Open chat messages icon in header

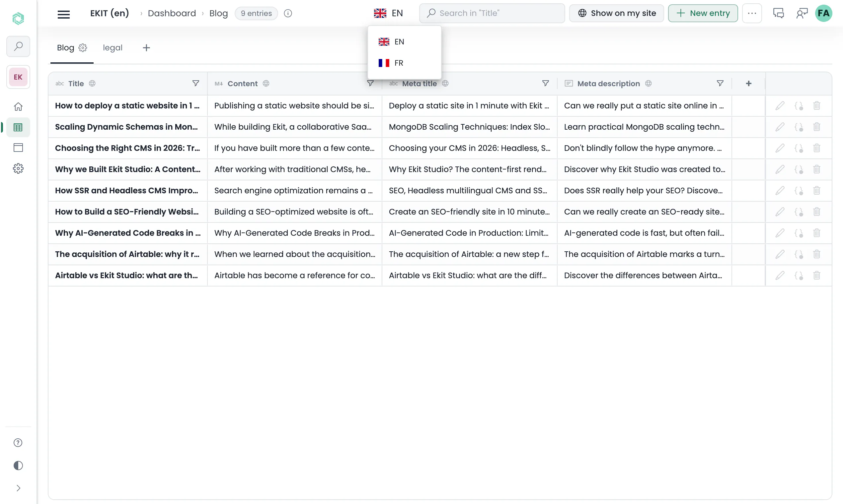coord(778,13)
